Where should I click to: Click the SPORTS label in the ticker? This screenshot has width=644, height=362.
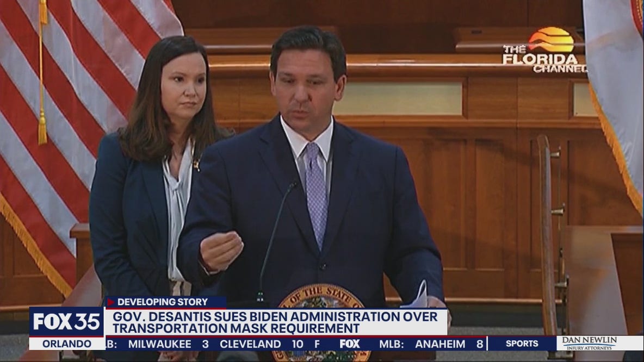point(522,344)
